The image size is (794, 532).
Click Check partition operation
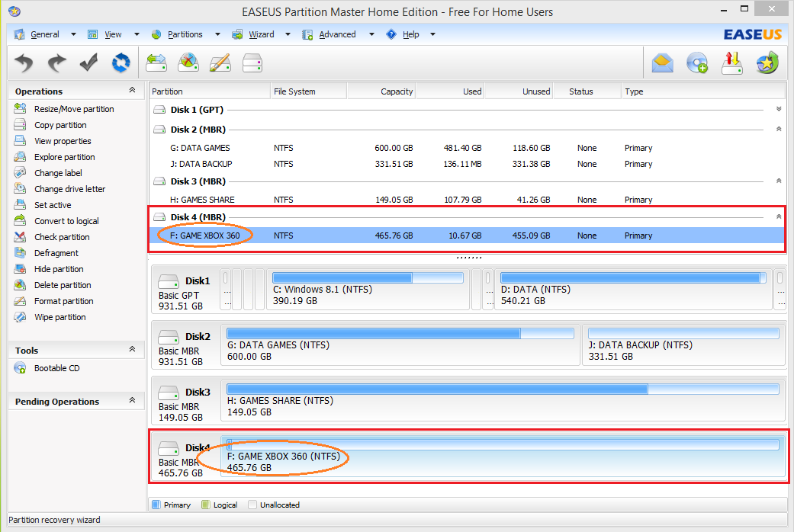tap(62, 237)
